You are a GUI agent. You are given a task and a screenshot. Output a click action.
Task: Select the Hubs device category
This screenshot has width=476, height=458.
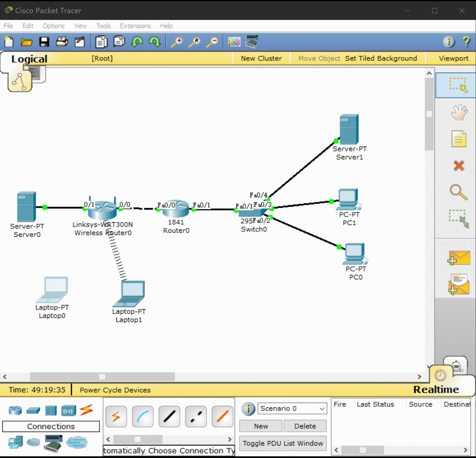click(x=51, y=410)
